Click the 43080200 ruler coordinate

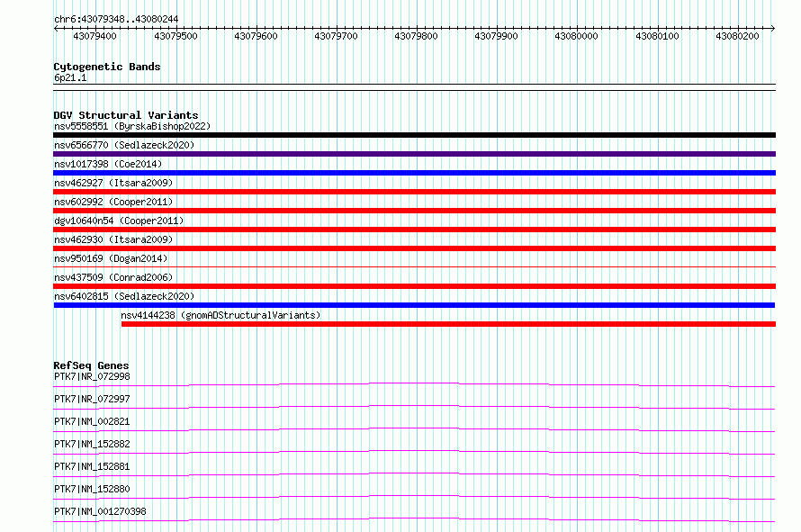pyautogui.click(x=737, y=36)
